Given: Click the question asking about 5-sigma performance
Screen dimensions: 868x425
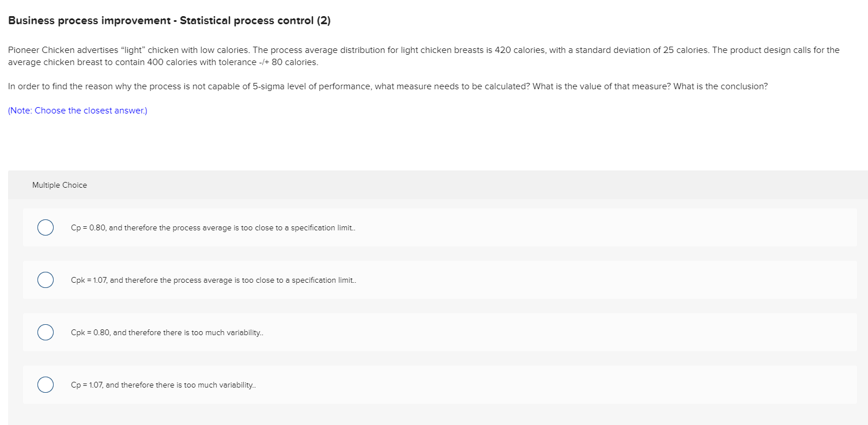Looking at the screenshot, I should coord(387,86).
